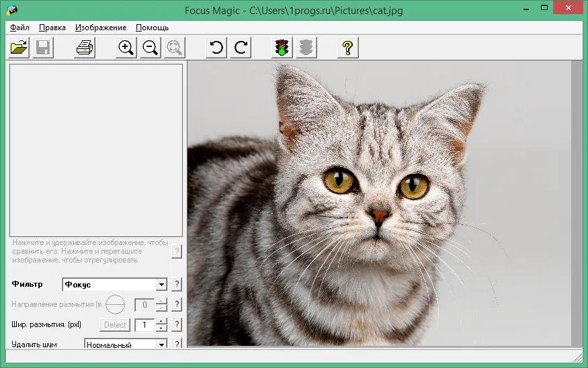Screen dimensions: 588x368
Task: Click the zoom to fit magnifier icon
Action: 174,48
